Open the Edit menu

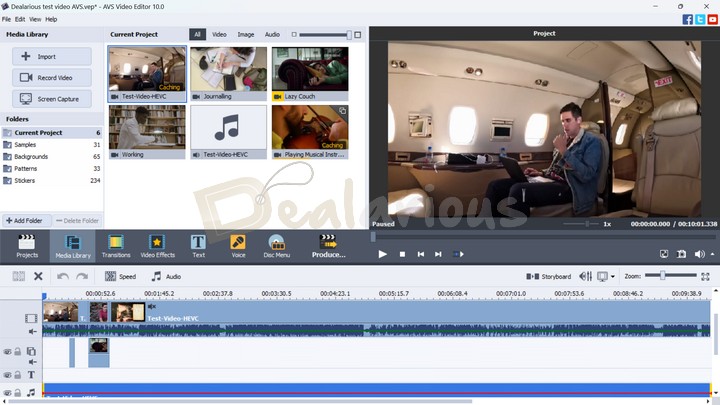pyautogui.click(x=20, y=19)
